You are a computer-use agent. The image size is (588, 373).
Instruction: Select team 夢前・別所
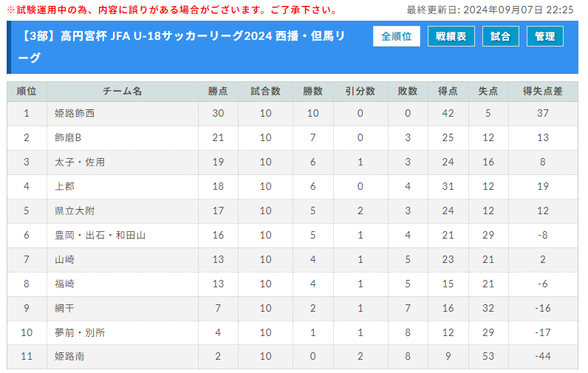(x=80, y=332)
